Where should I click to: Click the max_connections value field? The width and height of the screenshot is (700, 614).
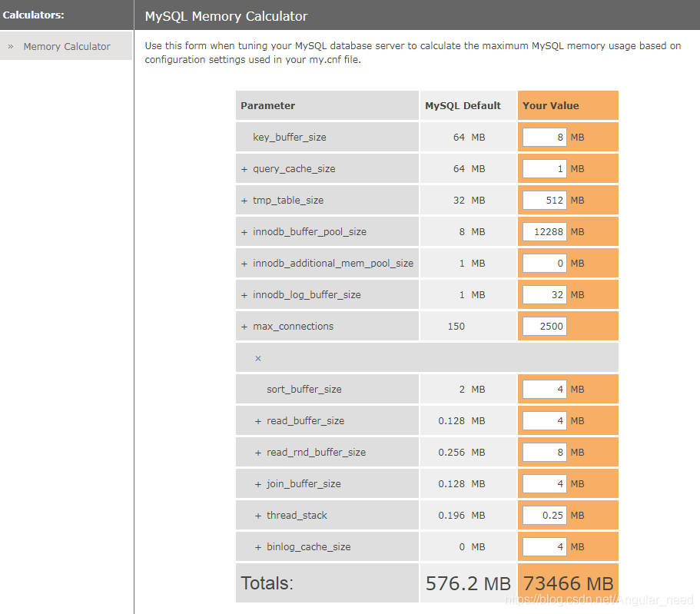coord(544,326)
